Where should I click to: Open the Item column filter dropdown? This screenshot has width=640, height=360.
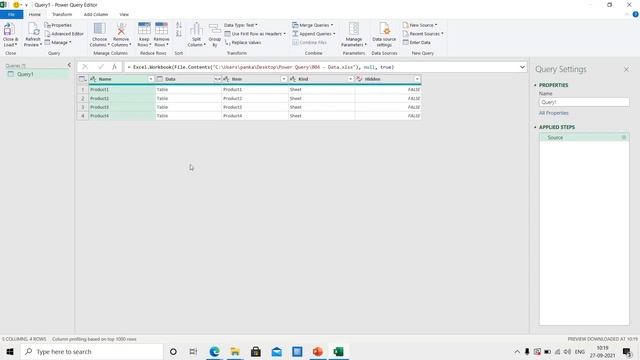[x=284, y=79]
